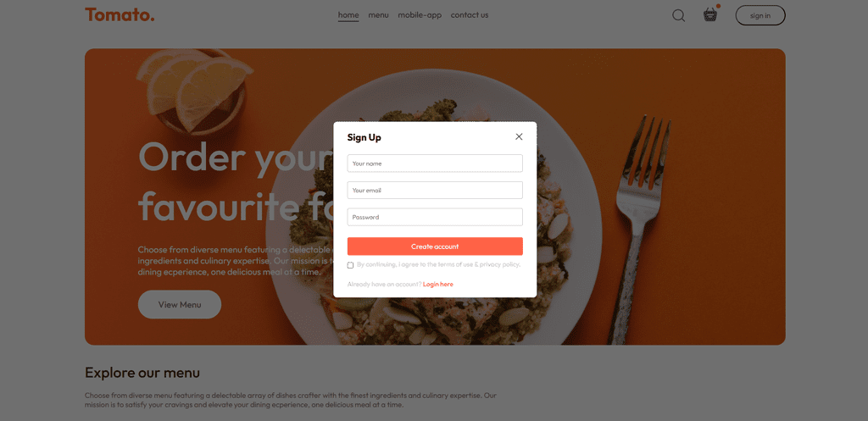The image size is (868, 421).
Task: Click the Explore our menu heading
Action: (142, 373)
